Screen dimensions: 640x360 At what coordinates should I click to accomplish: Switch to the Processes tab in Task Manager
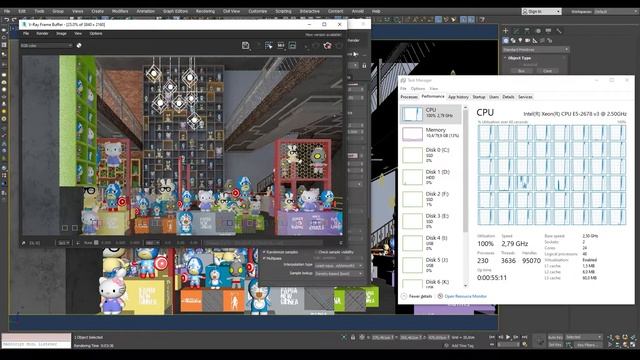tap(409, 97)
